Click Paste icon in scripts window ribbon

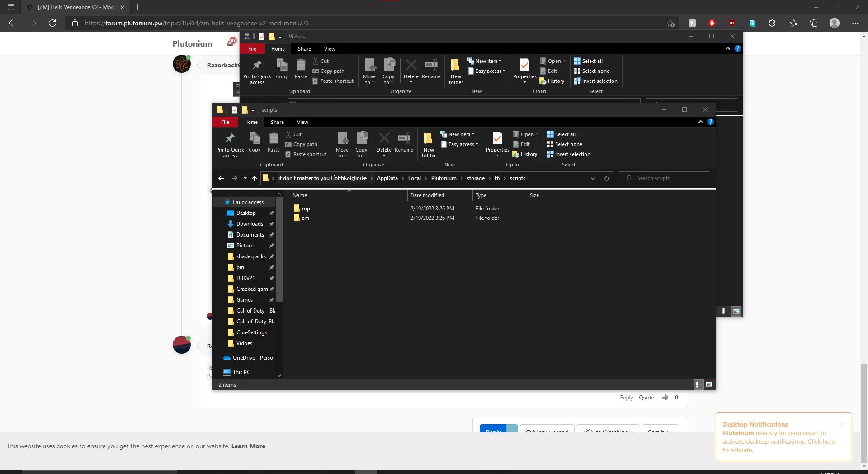click(x=274, y=142)
